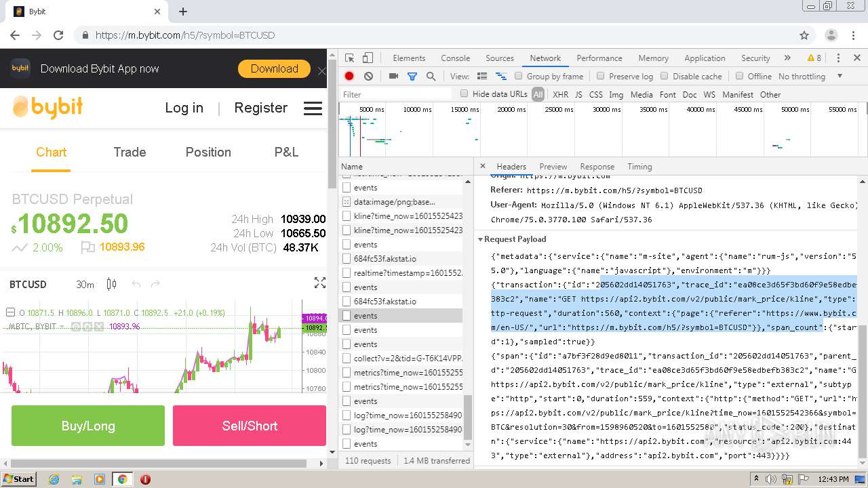The width and height of the screenshot is (868, 488).
Task: Open network search with the magnifier icon
Action: [431, 77]
